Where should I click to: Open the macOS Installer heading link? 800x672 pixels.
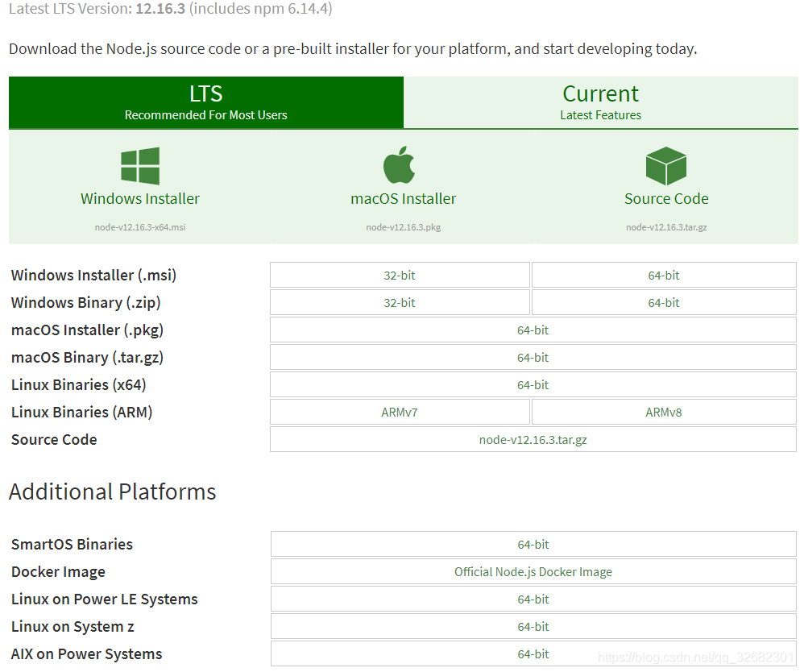click(403, 198)
